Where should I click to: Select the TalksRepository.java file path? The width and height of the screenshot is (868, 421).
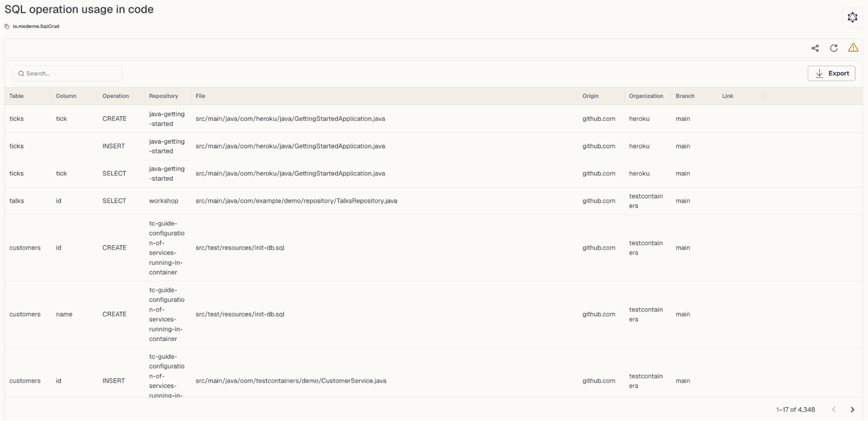(x=296, y=201)
